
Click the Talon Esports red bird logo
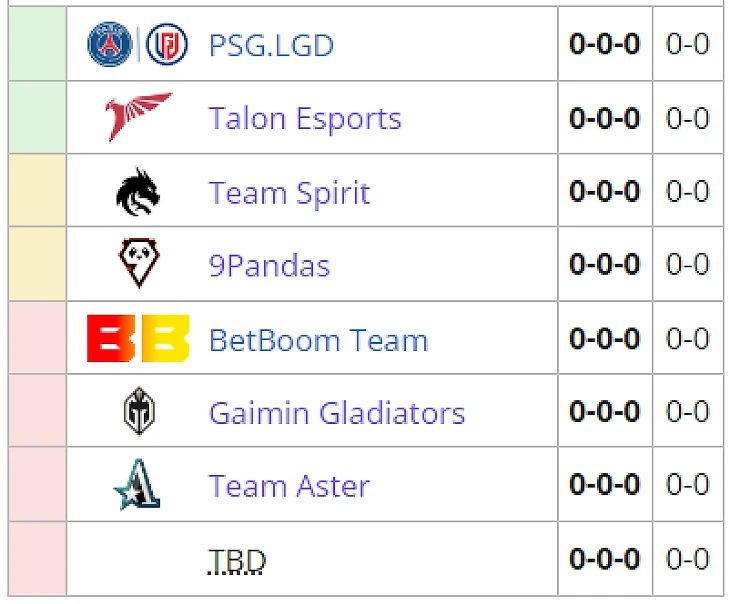click(138, 117)
